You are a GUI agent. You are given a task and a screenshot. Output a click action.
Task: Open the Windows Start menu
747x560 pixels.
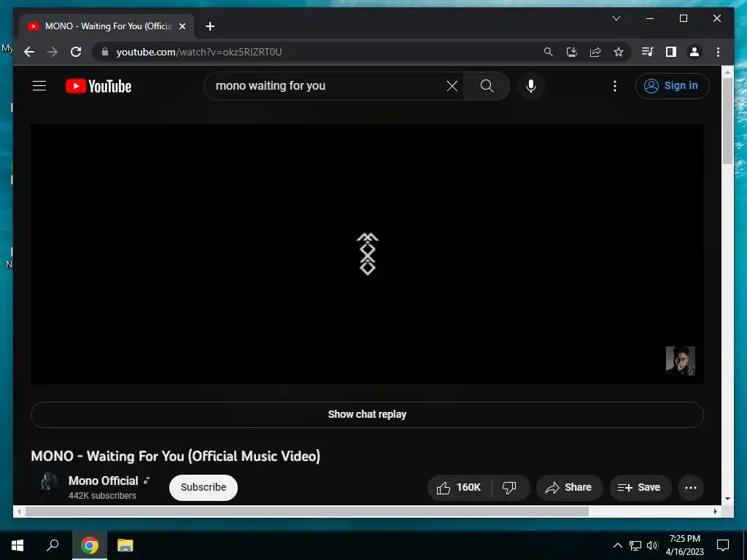(18, 545)
